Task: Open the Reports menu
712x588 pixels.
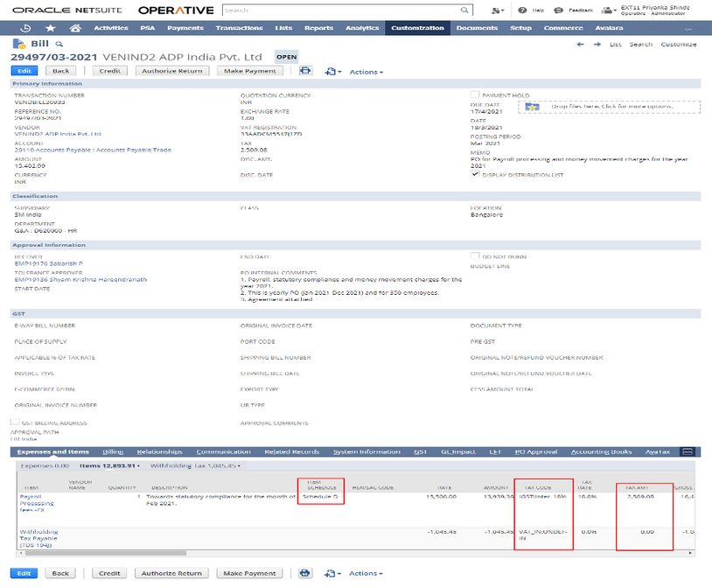Action: pos(318,28)
